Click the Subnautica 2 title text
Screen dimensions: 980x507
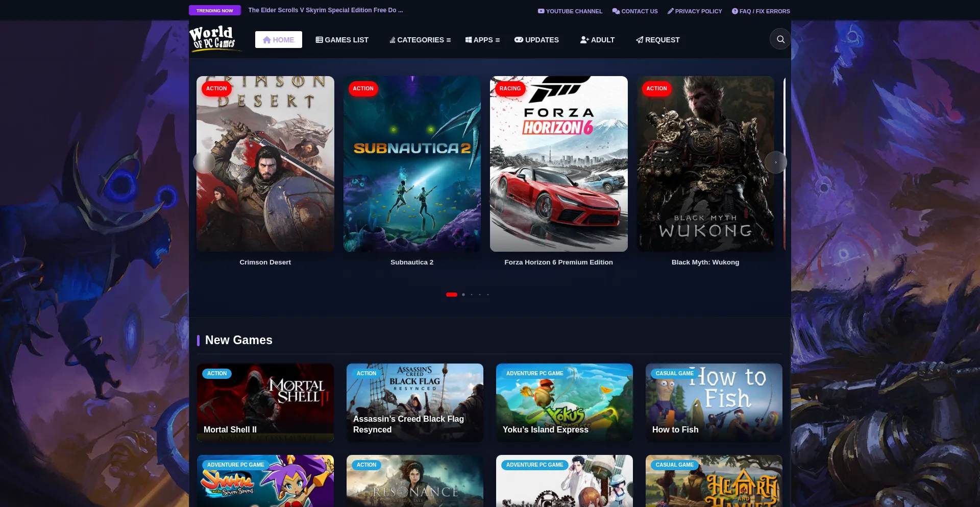pyautogui.click(x=412, y=262)
